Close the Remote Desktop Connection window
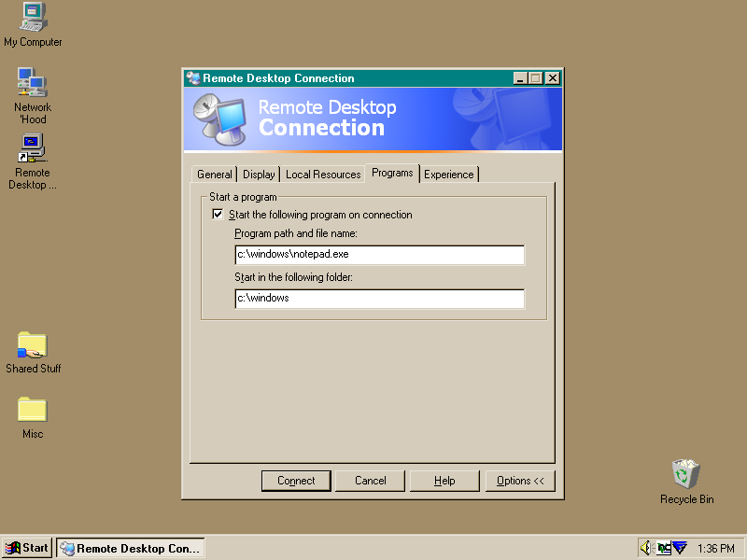This screenshot has width=747, height=560. [553, 78]
